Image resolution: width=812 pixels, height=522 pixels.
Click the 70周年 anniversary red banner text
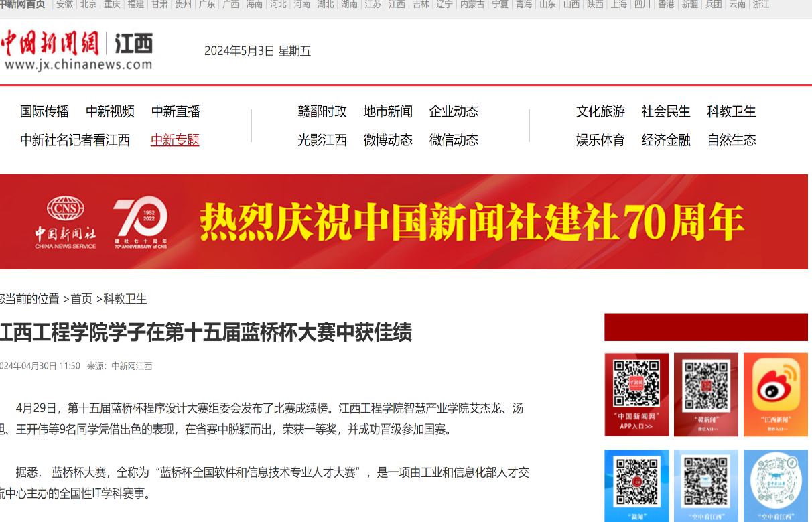click(x=472, y=222)
